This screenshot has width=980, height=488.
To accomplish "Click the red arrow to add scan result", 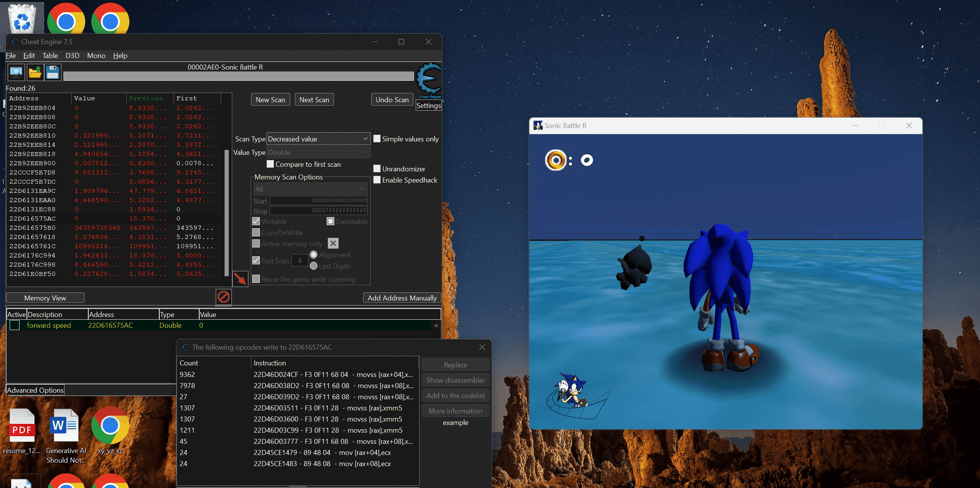I will (241, 279).
